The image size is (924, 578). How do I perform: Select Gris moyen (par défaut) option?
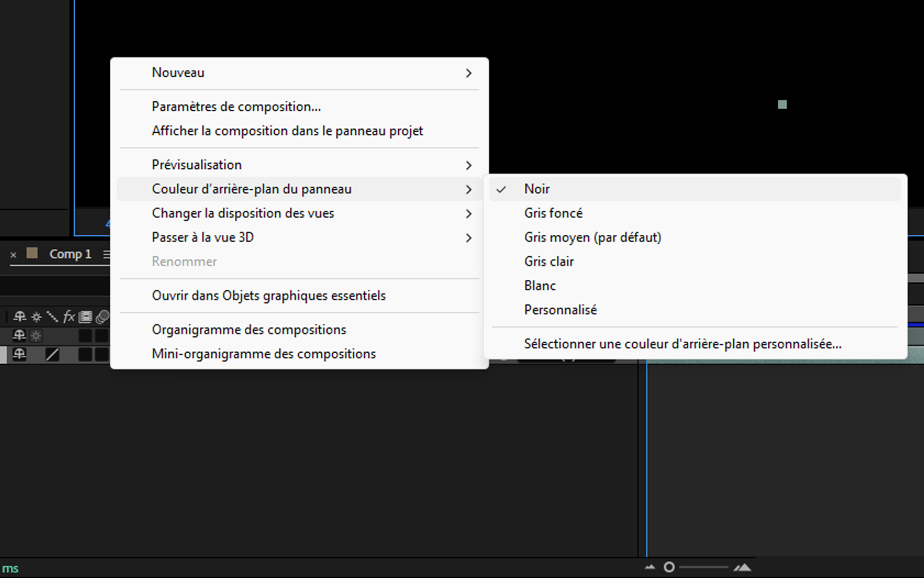click(592, 237)
